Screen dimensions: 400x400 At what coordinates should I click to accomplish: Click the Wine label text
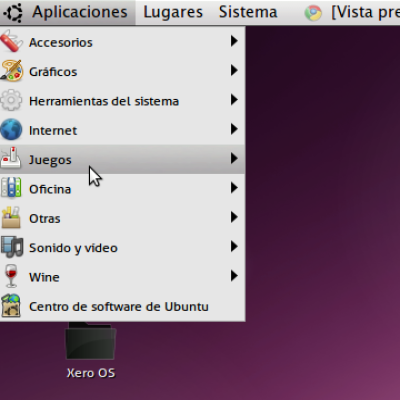coord(44,277)
